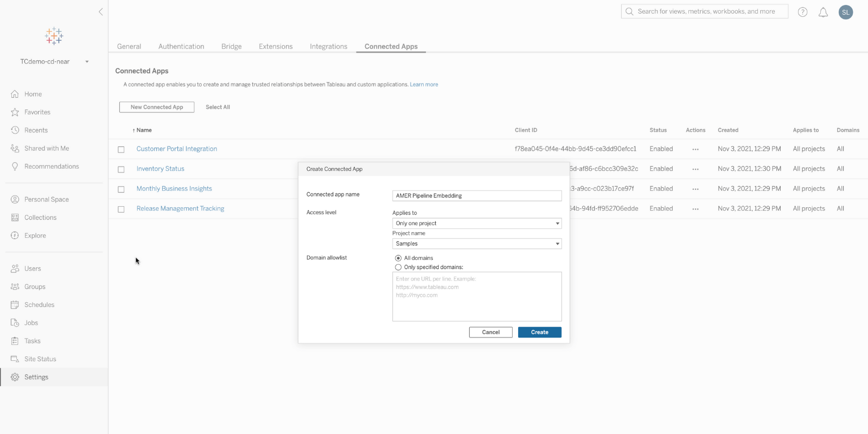Open actions menu for Customer Portal Integration

[x=695, y=149]
